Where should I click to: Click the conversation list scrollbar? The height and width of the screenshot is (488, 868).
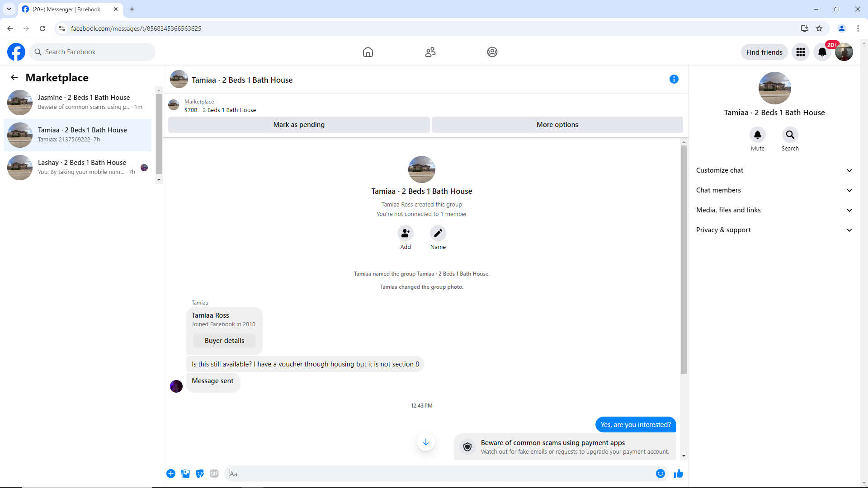coord(159,134)
